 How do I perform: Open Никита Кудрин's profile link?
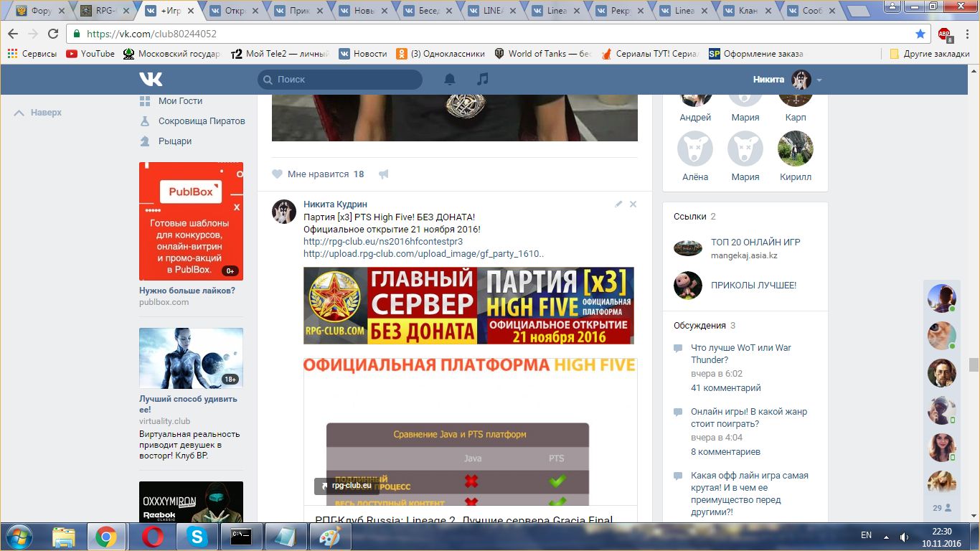tap(335, 204)
